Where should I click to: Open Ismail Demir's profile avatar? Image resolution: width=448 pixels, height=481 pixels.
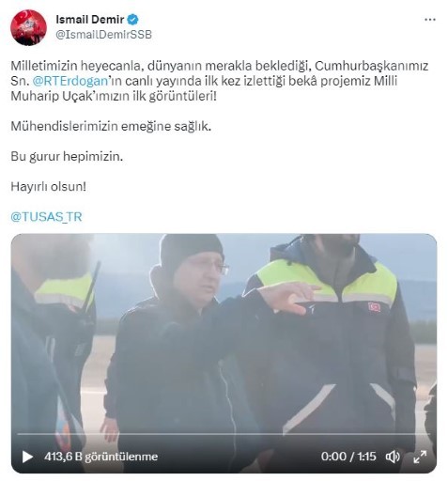(x=28, y=27)
